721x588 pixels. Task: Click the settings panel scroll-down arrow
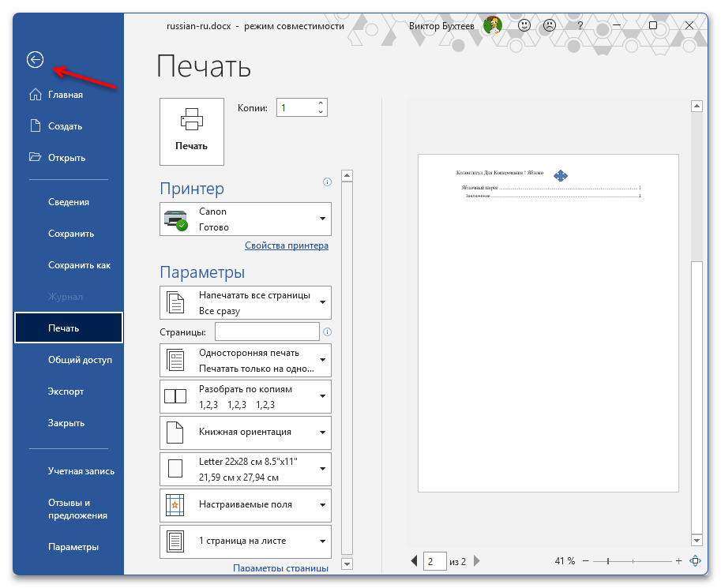point(347,564)
